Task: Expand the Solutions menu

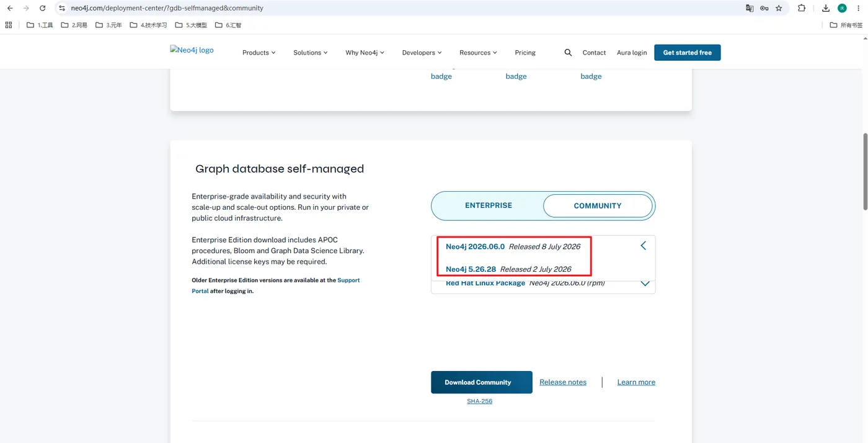Action: click(310, 53)
